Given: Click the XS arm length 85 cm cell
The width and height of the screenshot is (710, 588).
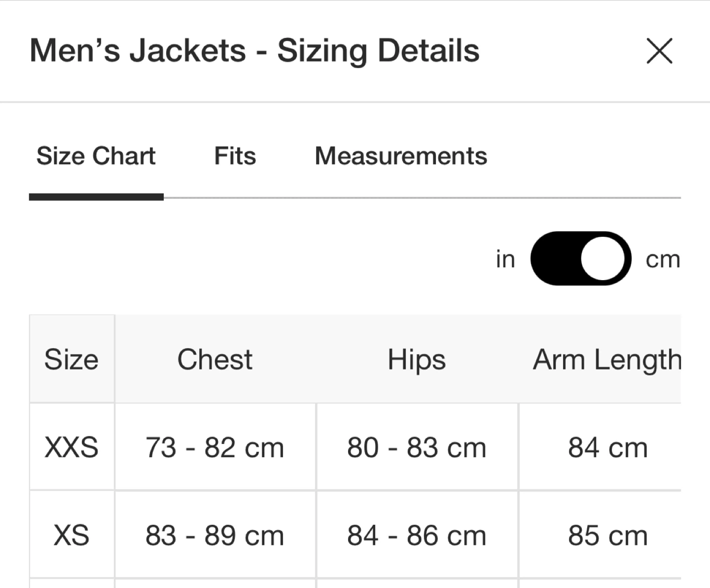Looking at the screenshot, I should tap(607, 535).
